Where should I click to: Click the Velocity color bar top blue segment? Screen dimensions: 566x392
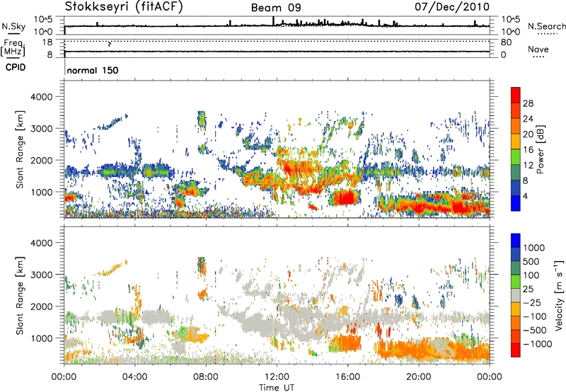click(x=516, y=241)
